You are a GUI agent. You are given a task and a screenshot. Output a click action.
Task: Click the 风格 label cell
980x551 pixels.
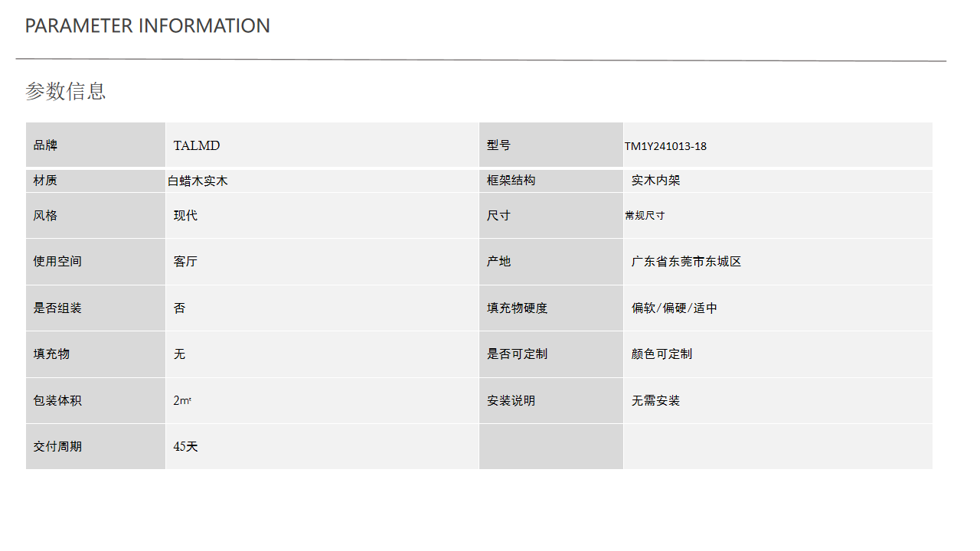click(96, 215)
